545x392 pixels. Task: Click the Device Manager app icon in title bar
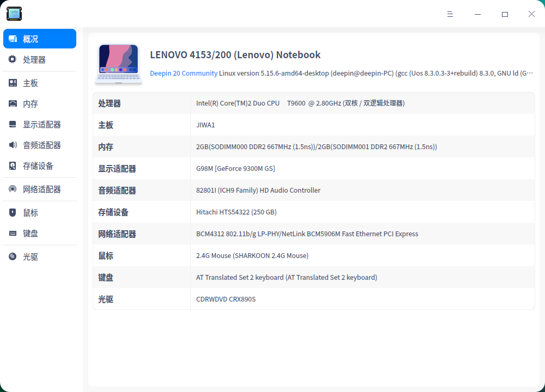click(x=14, y=14)
